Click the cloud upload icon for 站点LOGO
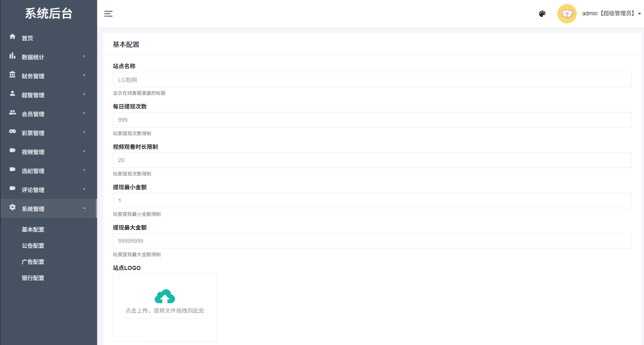 click(x=165, y=297)
